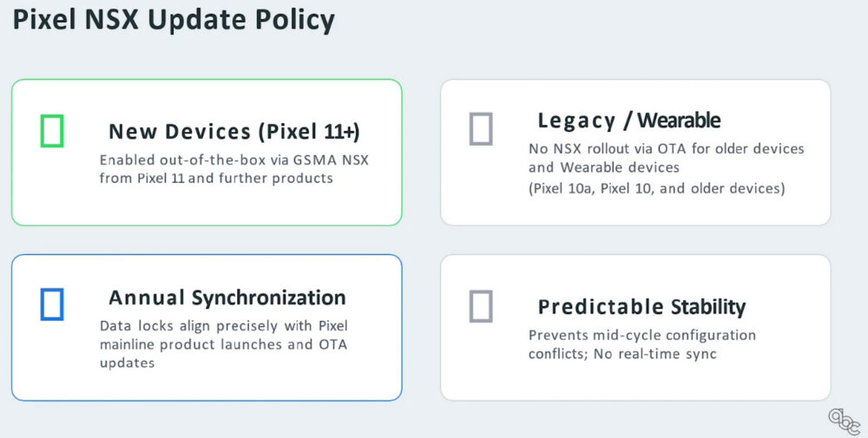
Task: Select the New Devices (Pixel 11+) heading
Action: 234,132
